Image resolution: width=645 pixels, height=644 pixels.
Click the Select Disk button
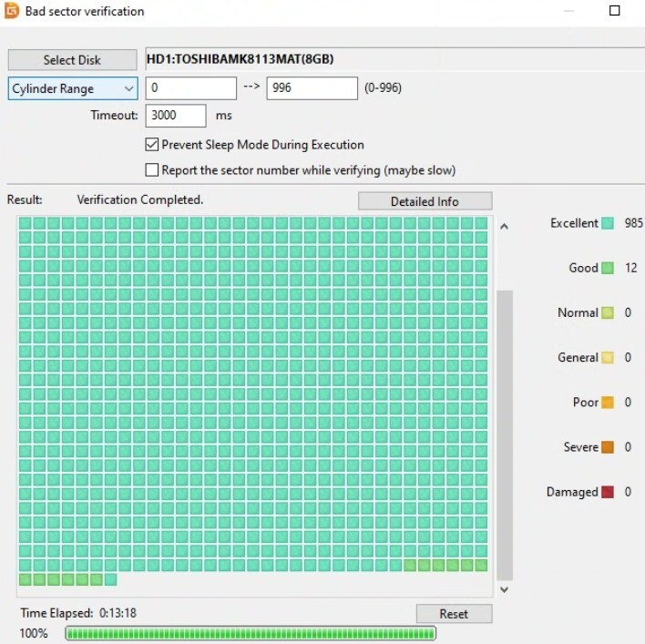click(72, 60)
